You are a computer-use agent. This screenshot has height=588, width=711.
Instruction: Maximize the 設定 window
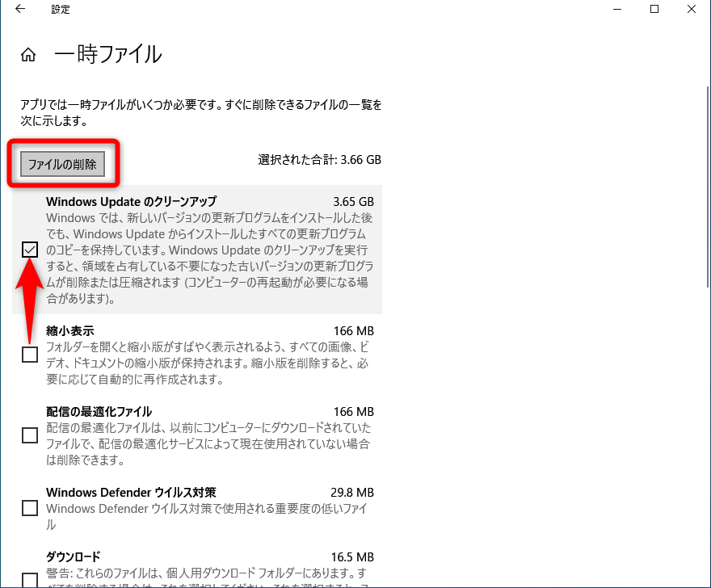(654, 9)
